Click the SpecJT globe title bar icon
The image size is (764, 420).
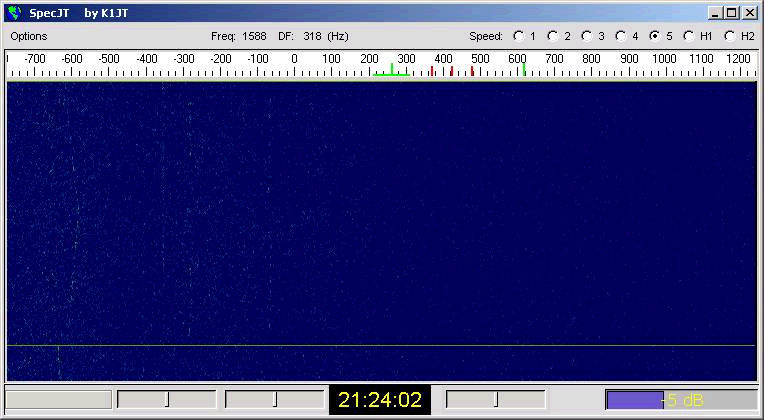point(15,13)
